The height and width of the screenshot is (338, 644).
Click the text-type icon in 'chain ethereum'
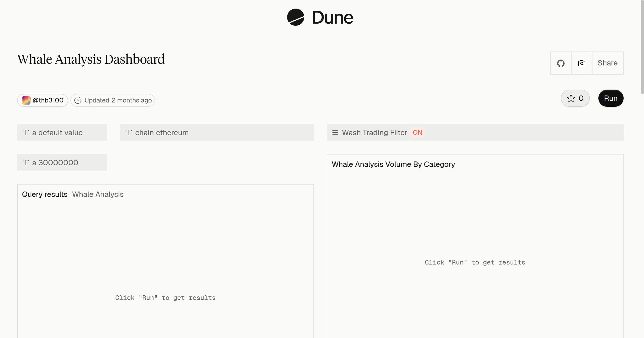[129, 133]
